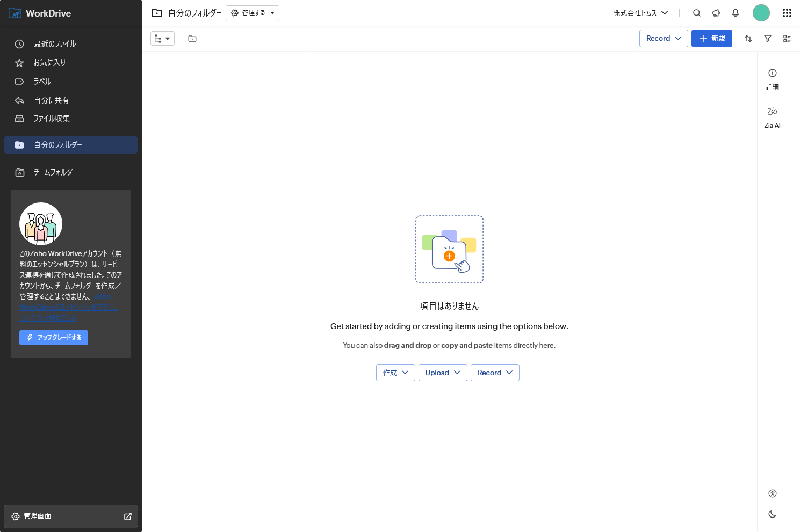Screen dimensions: 800x532
Task: Switch the list layout view icon
Action: coord(787,39)
